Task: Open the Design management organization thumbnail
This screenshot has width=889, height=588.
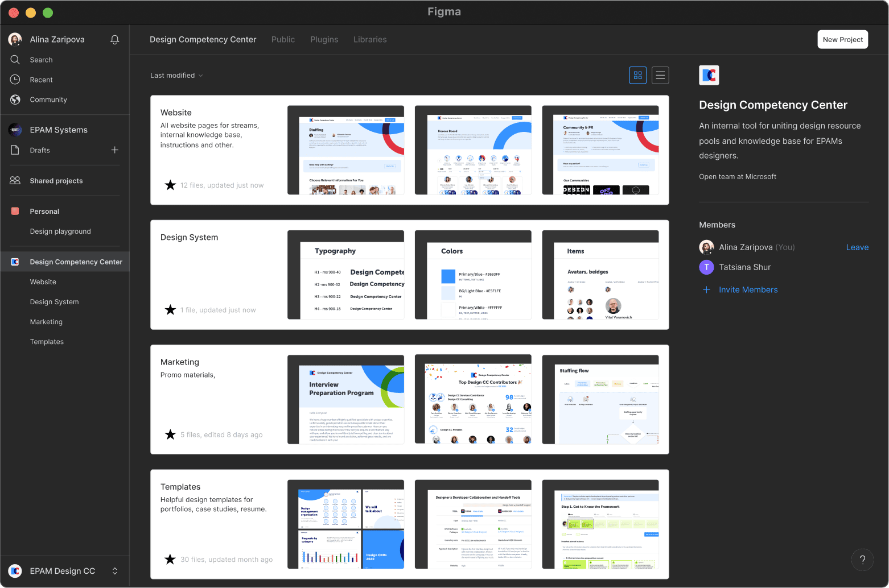Action: pos(345,524)
